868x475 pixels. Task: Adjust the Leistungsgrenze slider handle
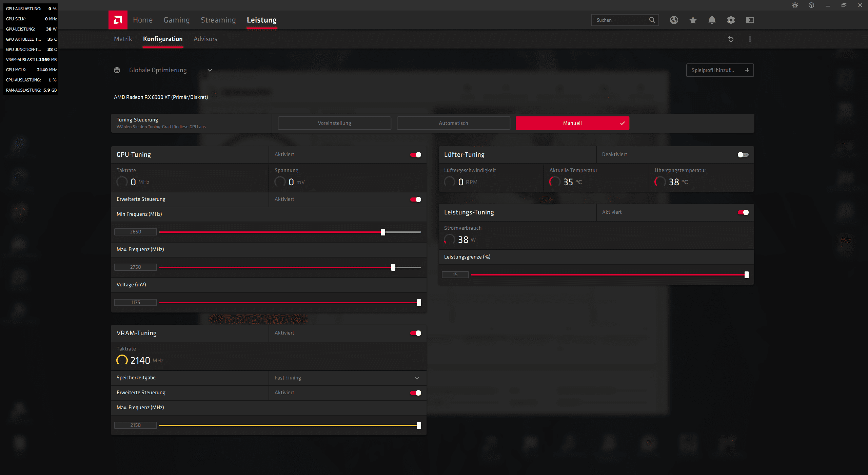point(746,275)
